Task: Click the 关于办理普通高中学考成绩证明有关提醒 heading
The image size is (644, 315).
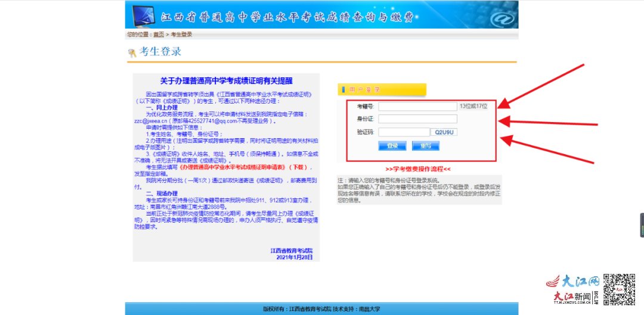Action: [x=226, y=81]
